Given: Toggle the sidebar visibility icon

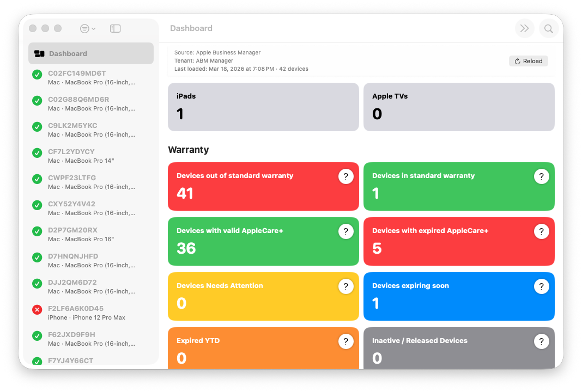Looking at the screenshot, I should coord(115,28).
